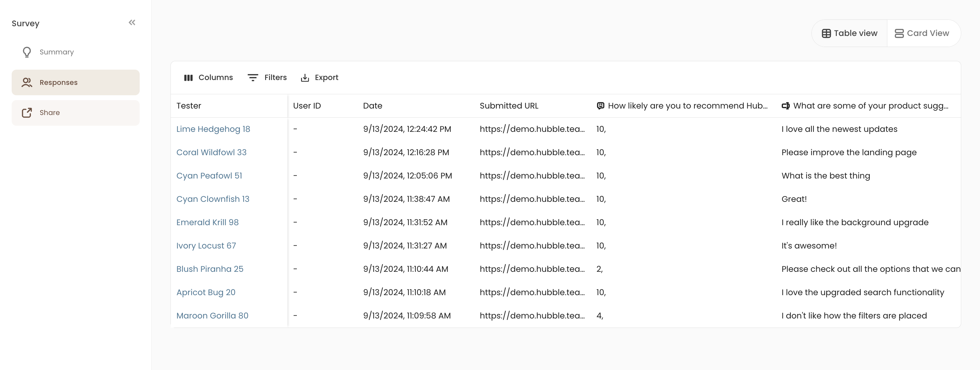This screenshot has height=370, width=980.
Task: Click the score 4 in Maroon Gorilla row
Action: (600, 316)
